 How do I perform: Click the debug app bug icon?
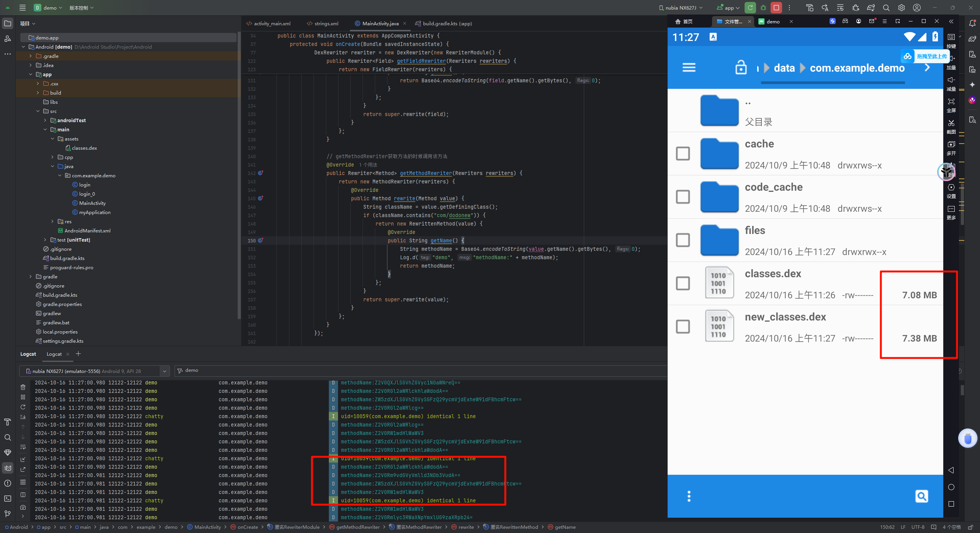[x=763, y=8]
